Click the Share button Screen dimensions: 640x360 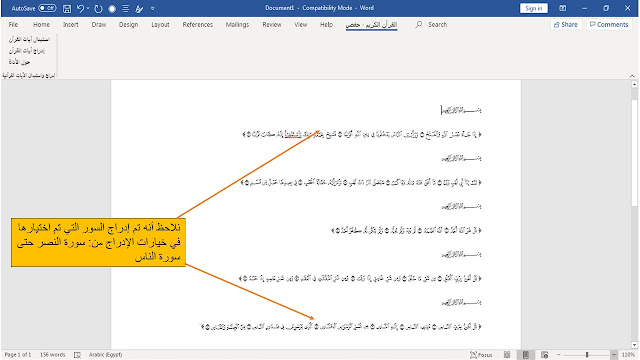click(566, 24)
